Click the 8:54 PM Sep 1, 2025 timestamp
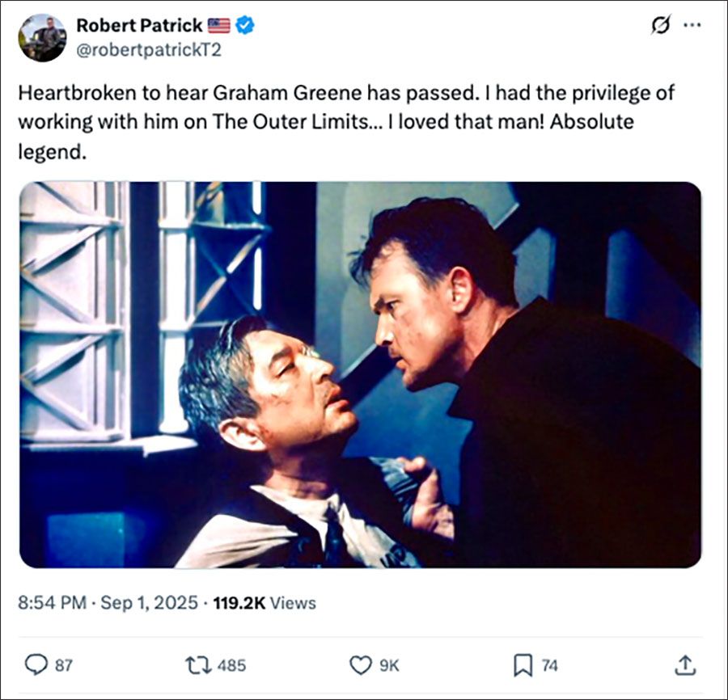Image resolution: width=728 pixels, height=700 pixels. 109,602
